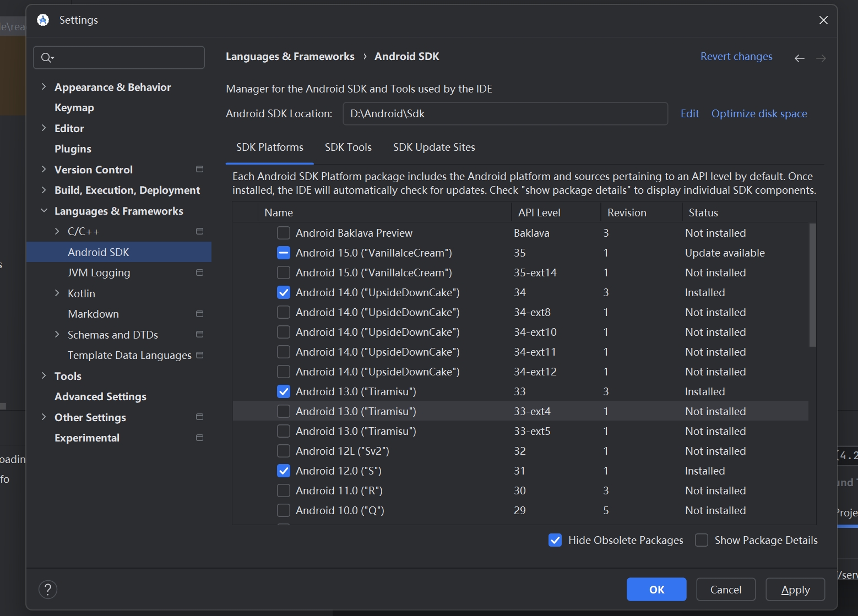Expand Version Control section

44,169
